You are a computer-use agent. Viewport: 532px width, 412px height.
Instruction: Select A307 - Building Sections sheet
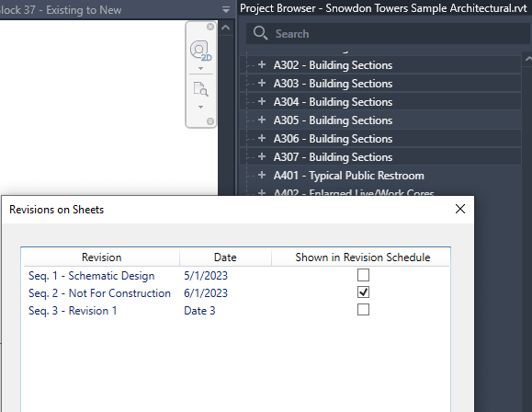[333, 157]
